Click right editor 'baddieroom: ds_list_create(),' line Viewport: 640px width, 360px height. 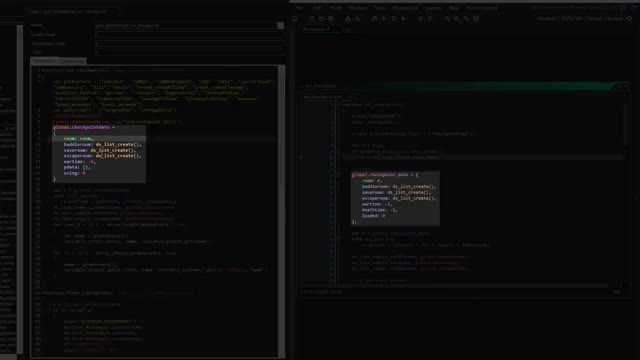click(399, 187)
